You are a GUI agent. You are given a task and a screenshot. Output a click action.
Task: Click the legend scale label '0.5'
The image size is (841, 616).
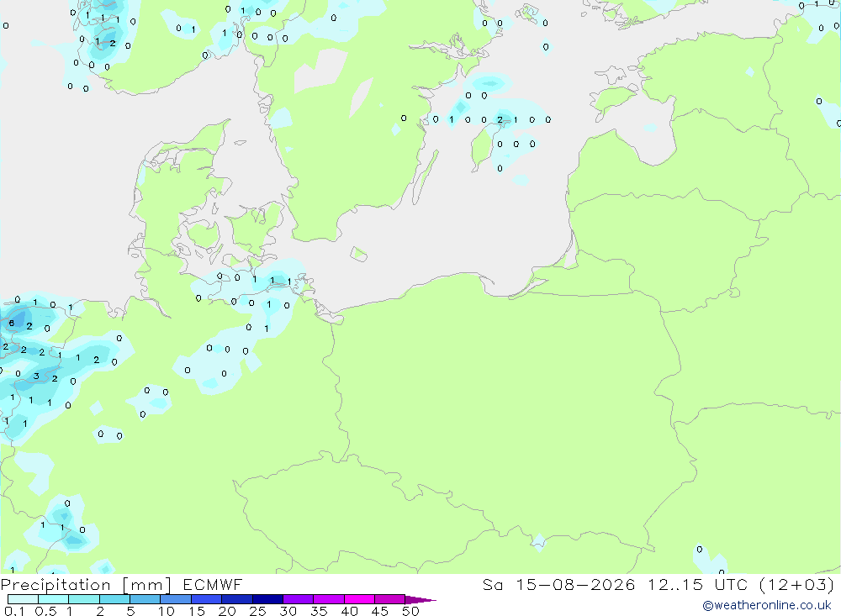[x=45, y=611]
